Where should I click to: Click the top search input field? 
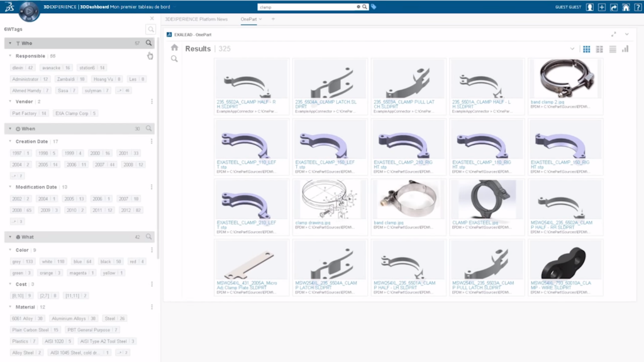click(307, 7)
